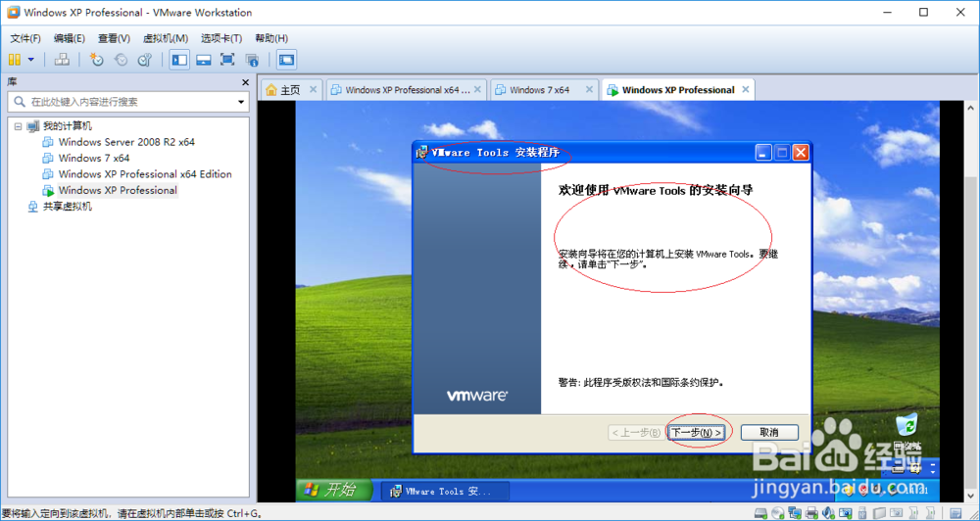Select 我的计算机 in the library tree
The height and width of the screenshot is (521, 980).
67,126
